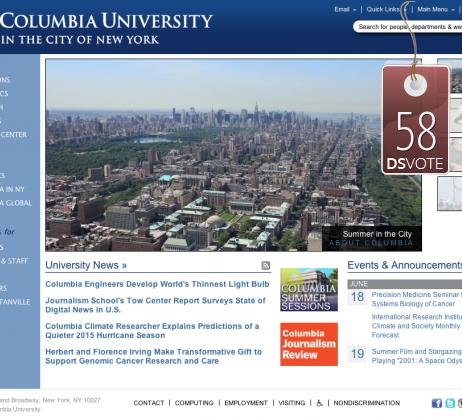
Task: Open Columbia's Facebook page icon
Action: [437, 403]
